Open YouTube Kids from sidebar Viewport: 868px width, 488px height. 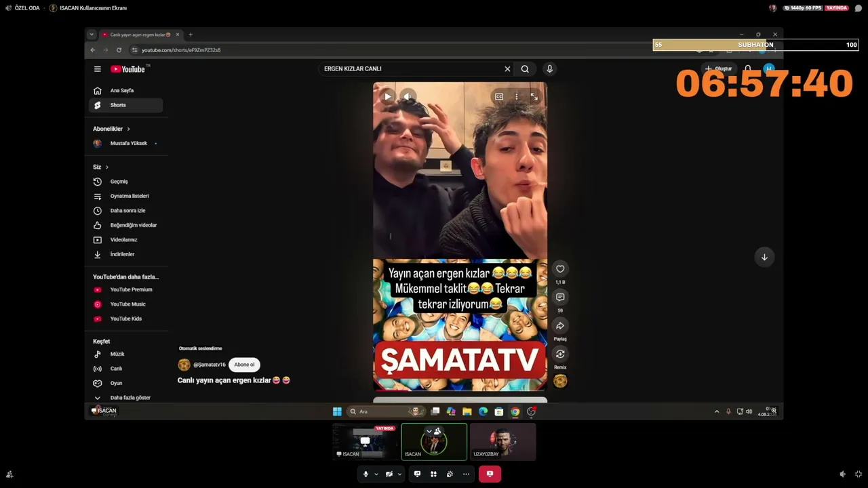[x=125, y=319]
